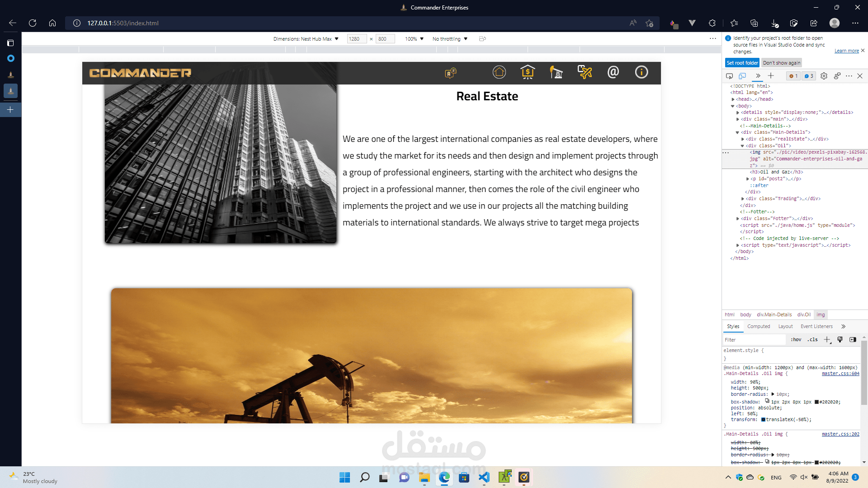
Task: Open the Learn more link
Action: [x=847, y=51]
